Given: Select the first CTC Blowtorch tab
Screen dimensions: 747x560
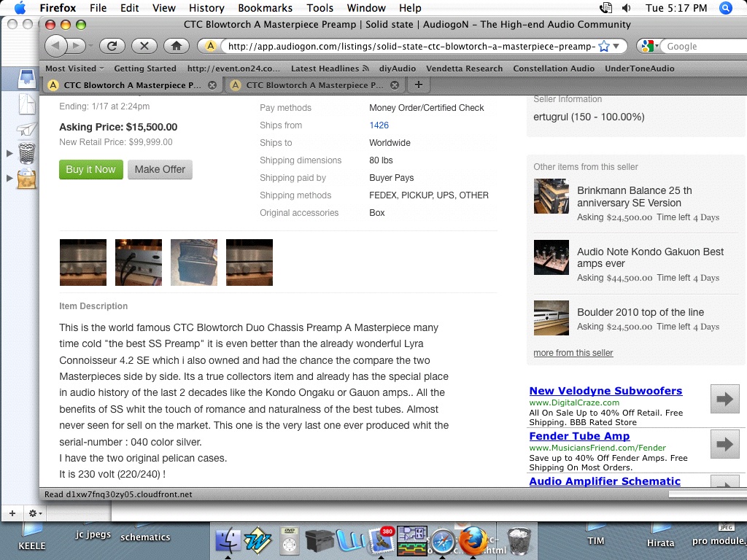Looking at the screenshot, I should (133, 85).
